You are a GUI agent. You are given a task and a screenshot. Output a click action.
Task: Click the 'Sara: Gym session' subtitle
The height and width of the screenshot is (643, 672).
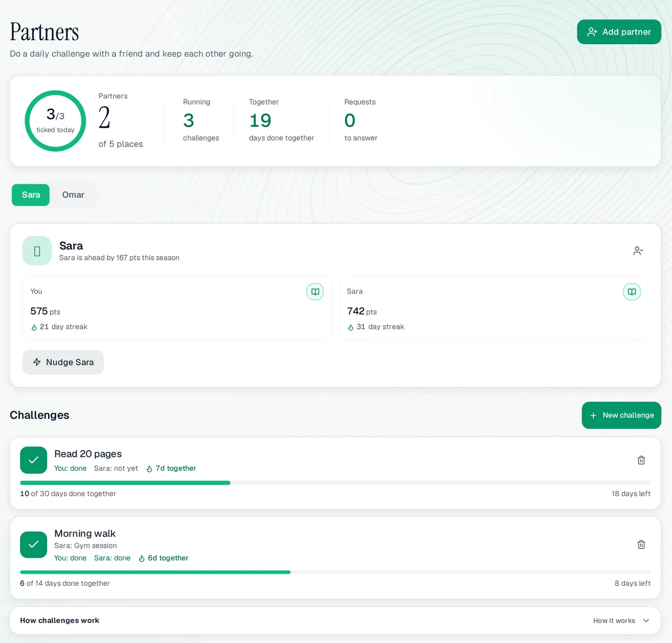pyautogui.click(x=85, y=546)
